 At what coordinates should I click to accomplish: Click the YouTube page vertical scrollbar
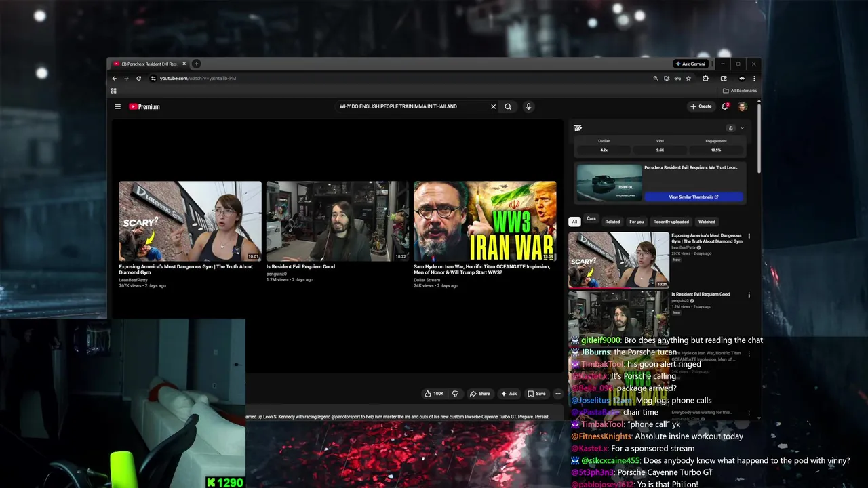point(759,138)
